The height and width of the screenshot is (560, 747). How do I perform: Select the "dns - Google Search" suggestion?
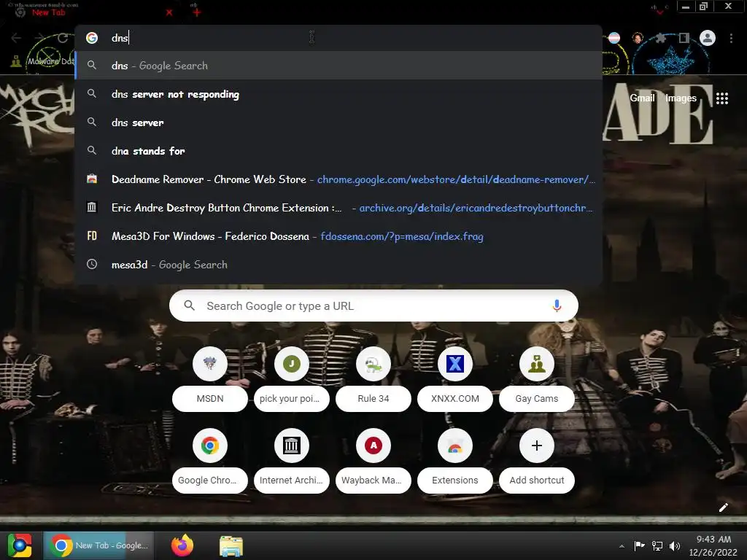338,66
